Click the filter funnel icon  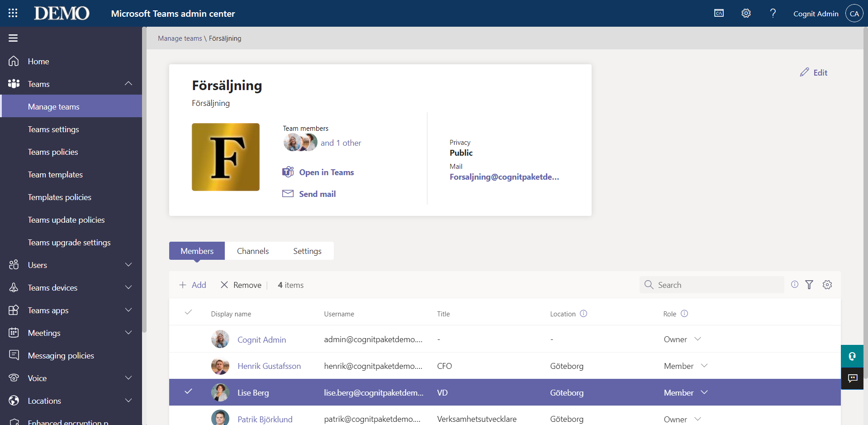809,285
